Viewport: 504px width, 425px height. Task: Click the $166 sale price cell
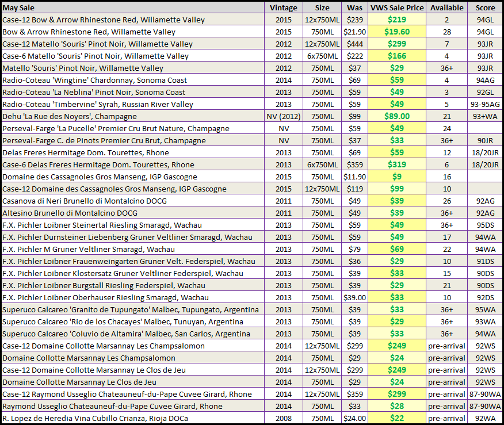point(397,56)
